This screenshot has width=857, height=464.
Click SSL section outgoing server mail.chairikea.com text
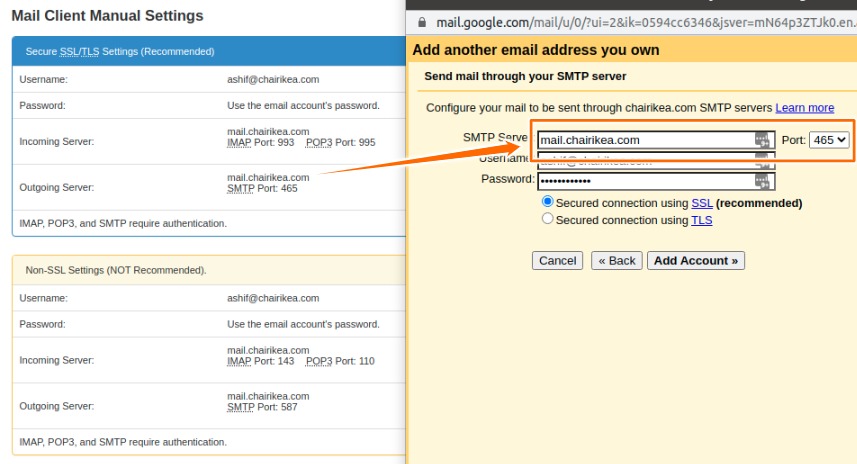click(x=268, y=178)
